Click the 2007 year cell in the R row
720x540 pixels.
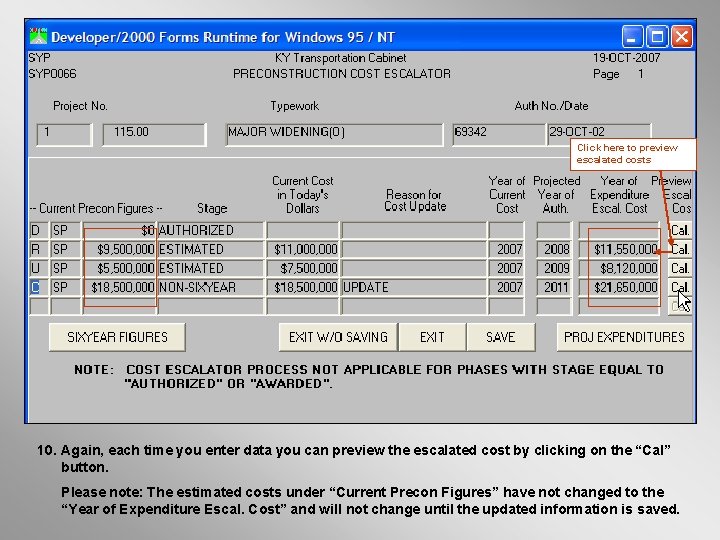tap(506, 249)
